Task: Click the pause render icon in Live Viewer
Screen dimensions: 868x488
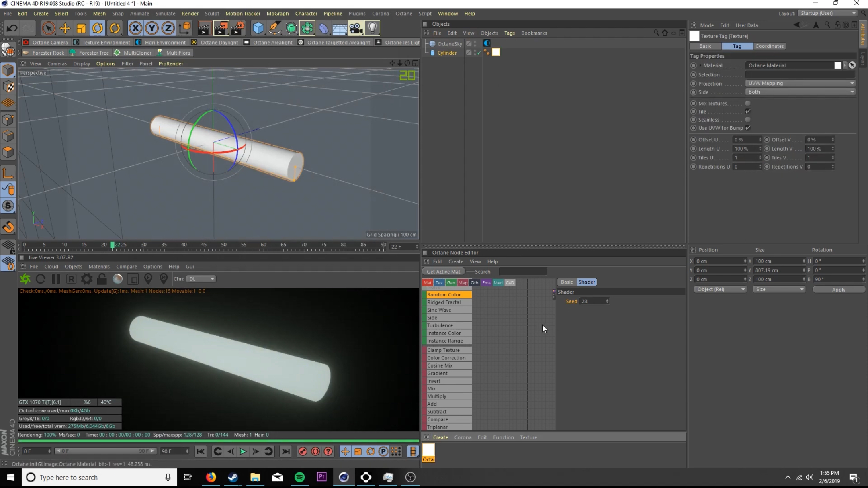Action: pyautogui.click(x=56, y=279)
